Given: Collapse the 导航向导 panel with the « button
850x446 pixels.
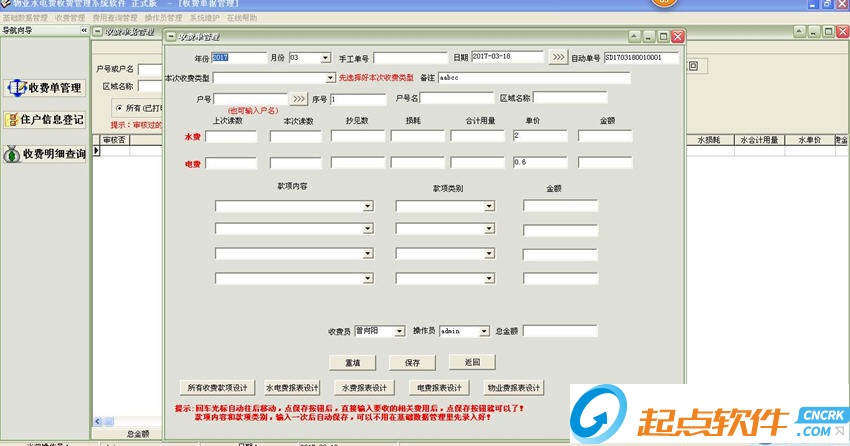Looking at the screenshot, I should (x=84, y=30).
